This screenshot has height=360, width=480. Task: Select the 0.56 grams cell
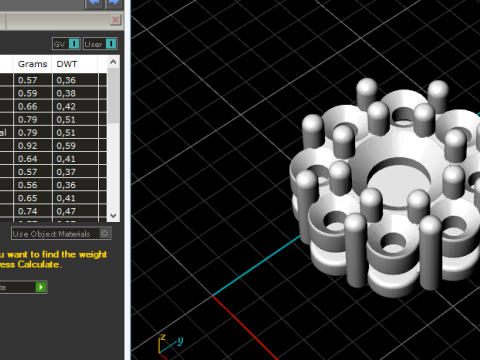33,185
